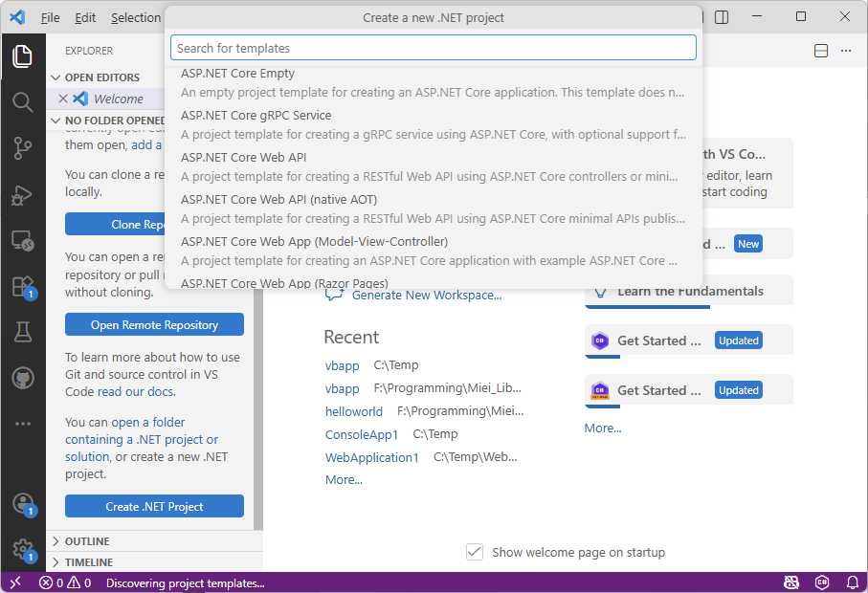This screenshot has width=868, height=593.
Task: Open the Source Control view icon
Action: point(23,148)
